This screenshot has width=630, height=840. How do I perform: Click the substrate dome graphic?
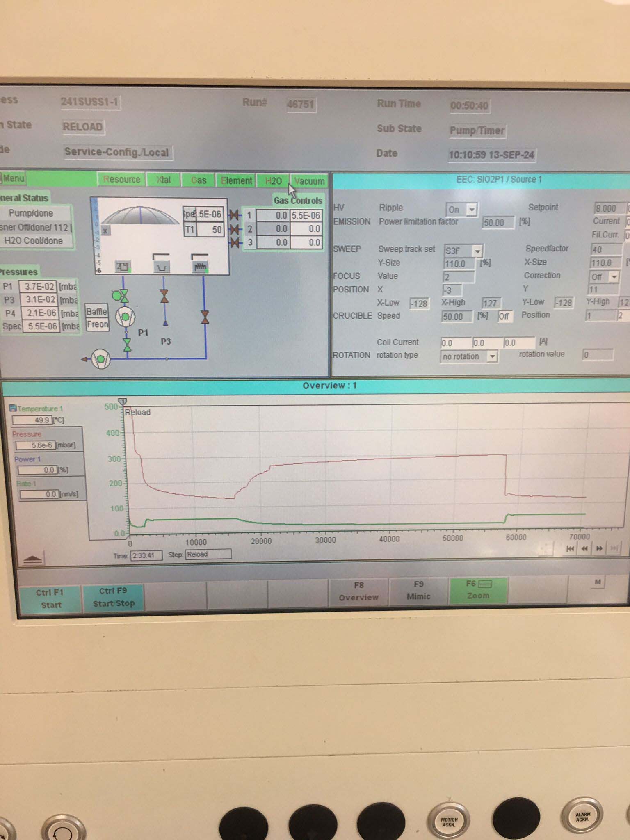tap(140, 215)
